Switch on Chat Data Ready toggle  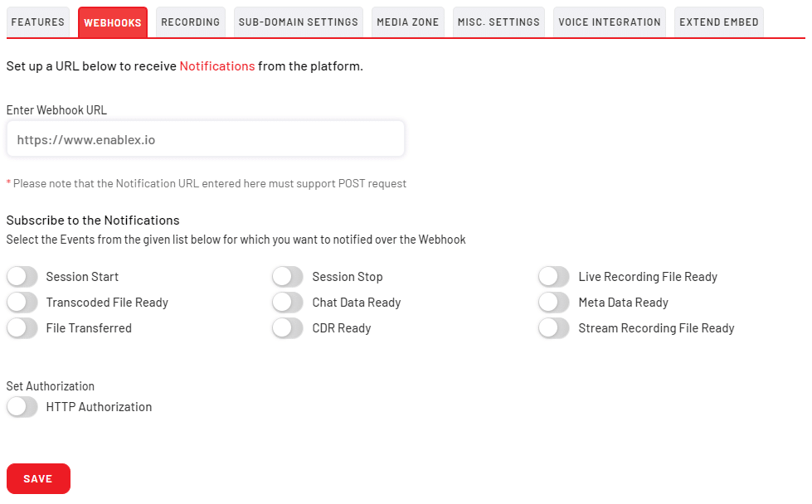click(x=288, y=303)
